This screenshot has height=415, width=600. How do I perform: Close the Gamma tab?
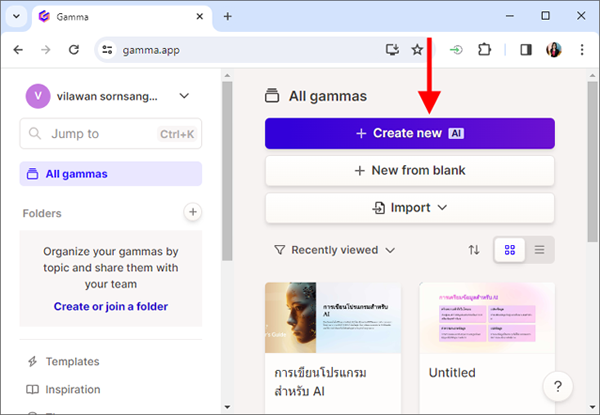pos(200,16)
